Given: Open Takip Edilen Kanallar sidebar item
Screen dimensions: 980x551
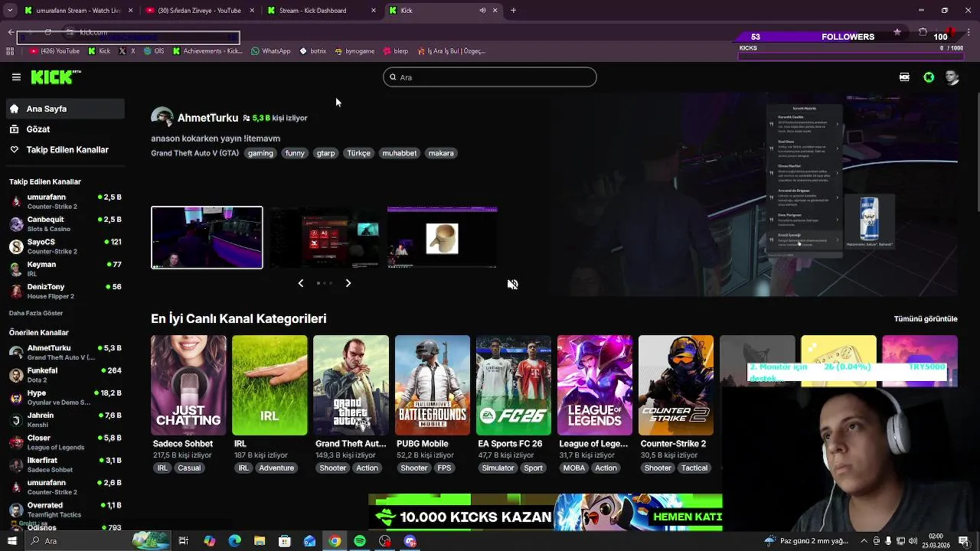Looking at the screenshot, I should [x=64, y=150].
